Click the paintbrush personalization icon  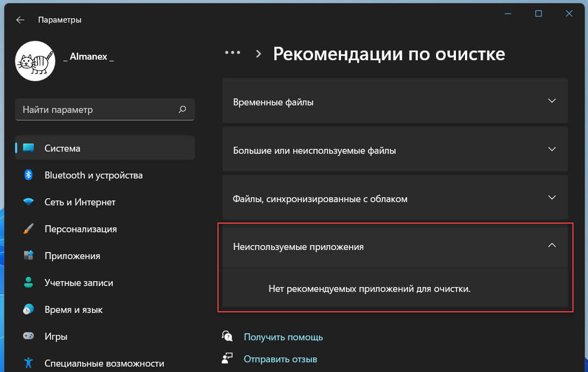pos(28,228)
